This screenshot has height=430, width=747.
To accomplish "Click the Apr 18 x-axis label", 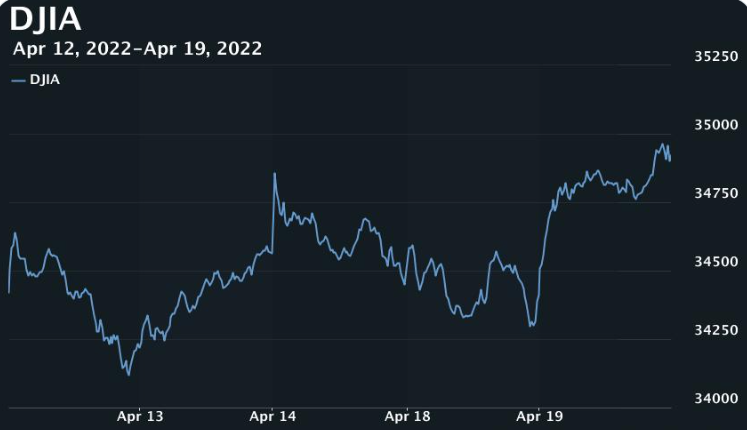I will click(407, 416).
